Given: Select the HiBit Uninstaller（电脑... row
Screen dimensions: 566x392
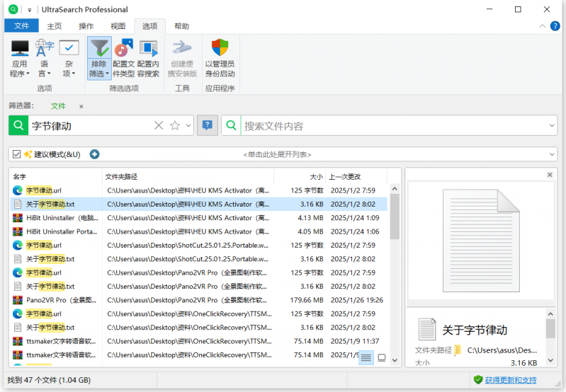Looking at the screenshot, I should pyautogui.click(x=199, y=218).
